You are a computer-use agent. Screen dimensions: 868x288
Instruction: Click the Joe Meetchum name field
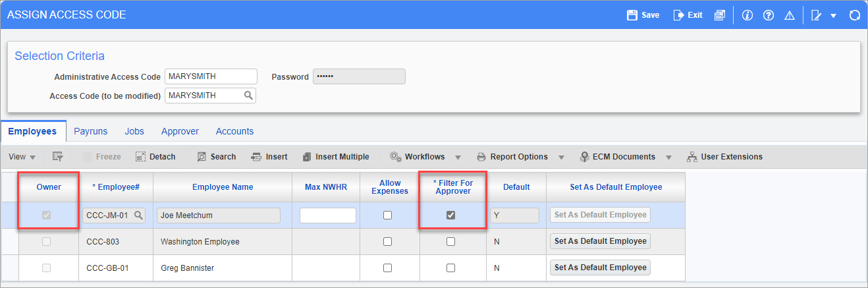219,215
